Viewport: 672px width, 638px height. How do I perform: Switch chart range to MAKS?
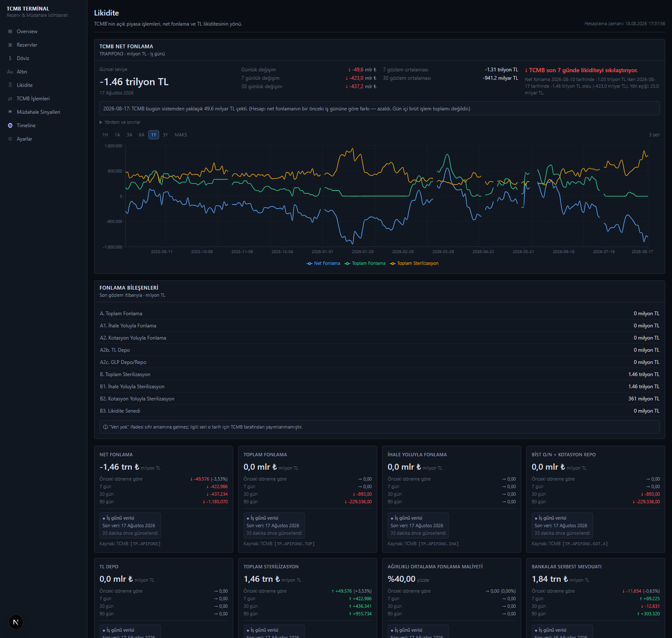tap(181, 135)
